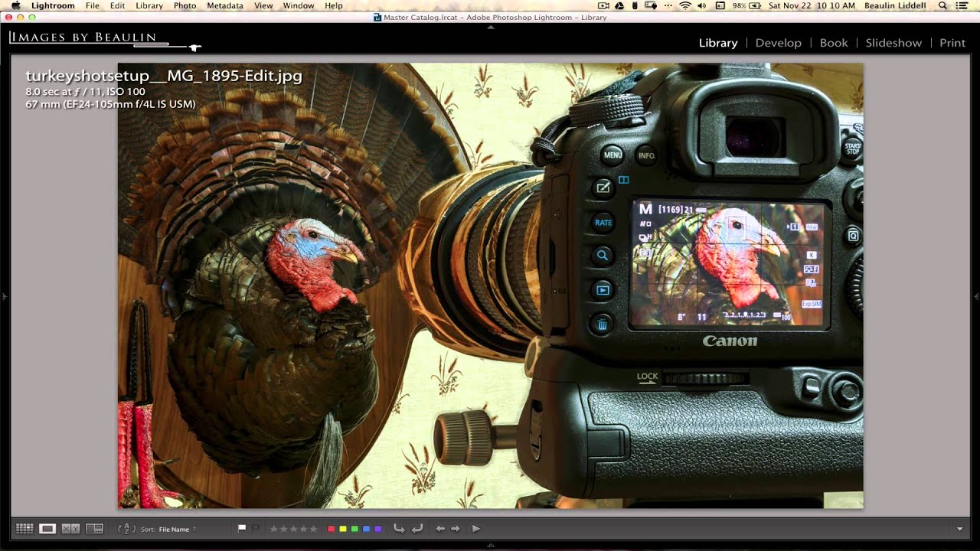Open the Slideshow module
This screenshot has width=980, height=551.
[x=893, y=43]
